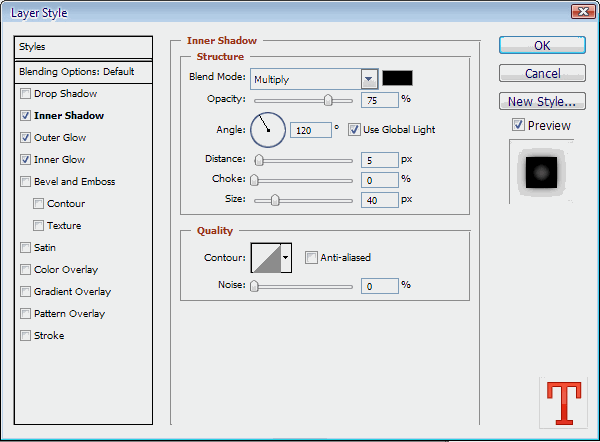Click the Choke slider handle

pos(254,180)
